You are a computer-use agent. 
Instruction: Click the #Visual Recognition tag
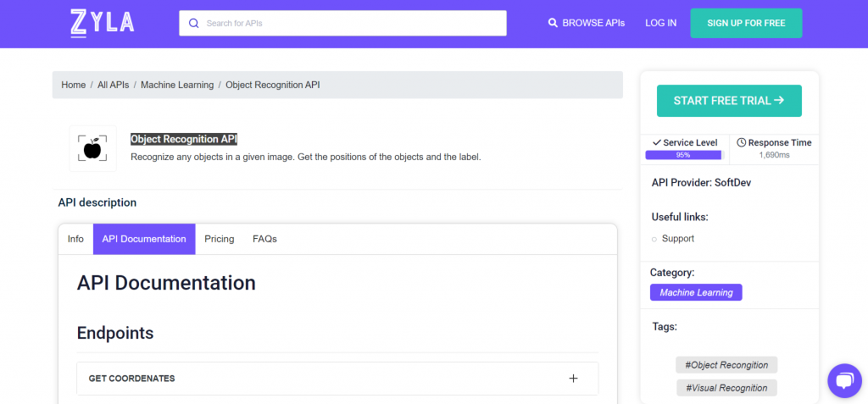(726, 388)
